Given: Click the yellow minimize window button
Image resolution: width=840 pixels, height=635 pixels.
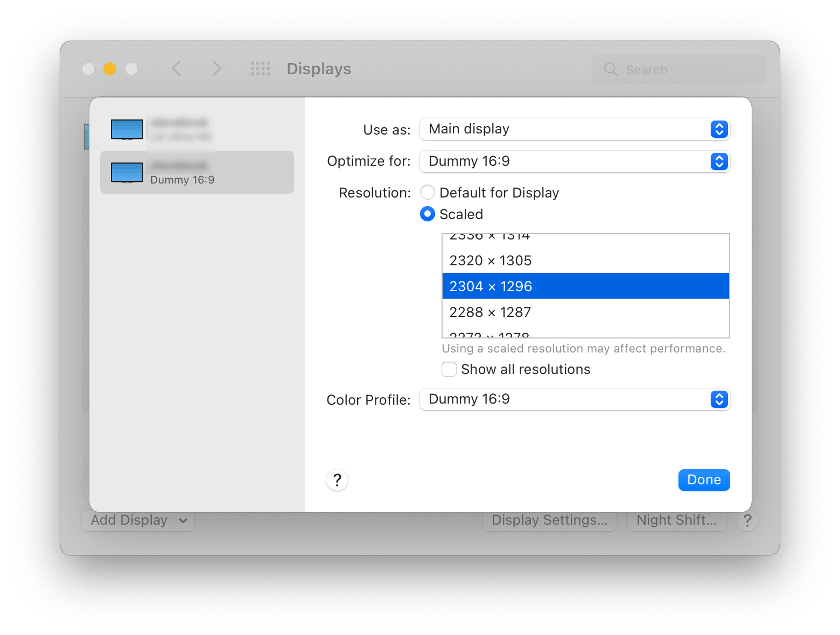Looking at the screenshot, I should pos(110,69).
